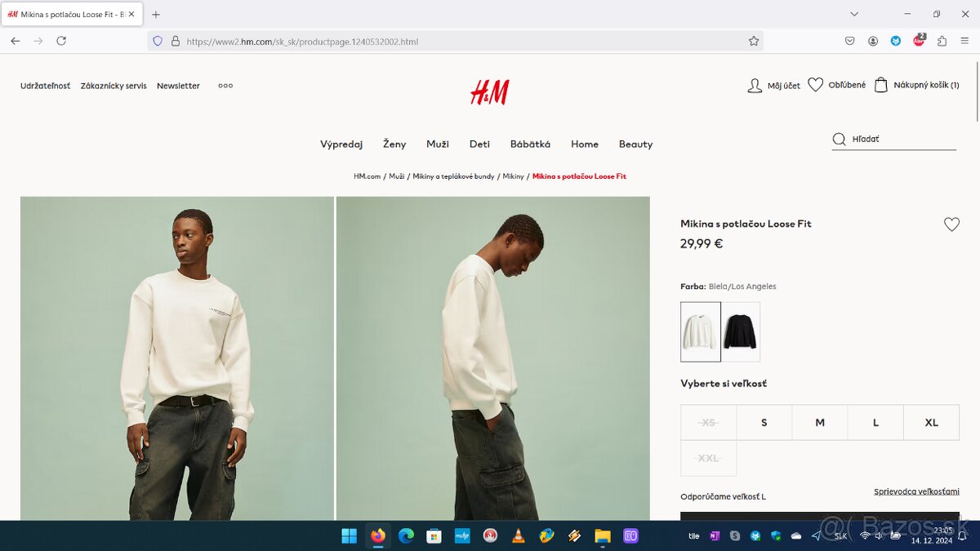The image size is (980, 551).
Task: Click the H&M logo
Action: click(x=489, y=92)
